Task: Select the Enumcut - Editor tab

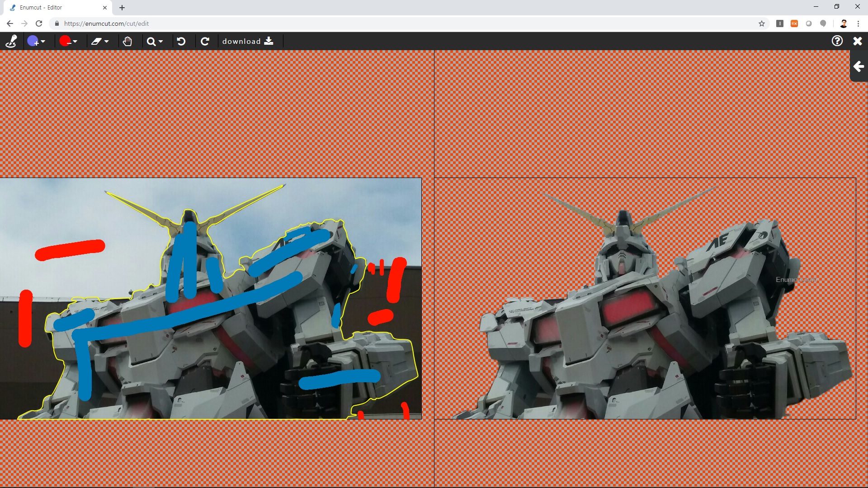Action: point(58,8)
